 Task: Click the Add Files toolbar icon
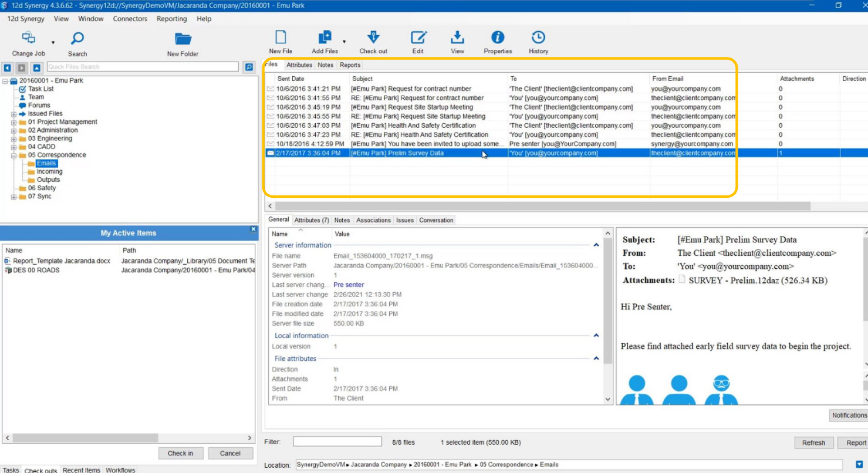pyautogui.click(x=325, y=38)
